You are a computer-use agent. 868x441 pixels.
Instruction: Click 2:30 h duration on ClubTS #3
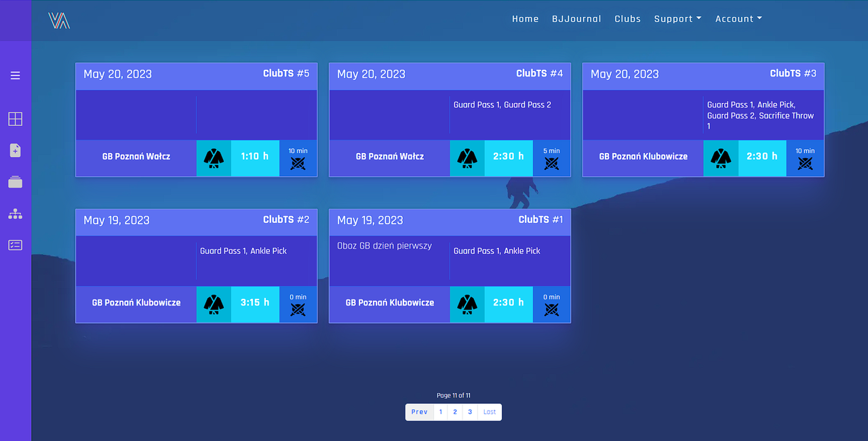click(x=762, y=158)
